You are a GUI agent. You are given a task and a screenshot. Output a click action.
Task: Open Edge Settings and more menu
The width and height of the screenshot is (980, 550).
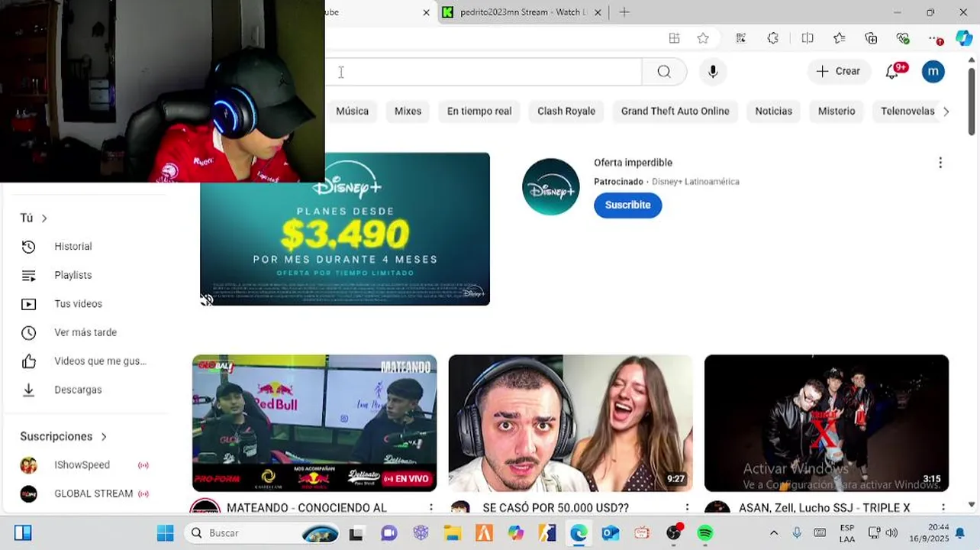(936, 38)
